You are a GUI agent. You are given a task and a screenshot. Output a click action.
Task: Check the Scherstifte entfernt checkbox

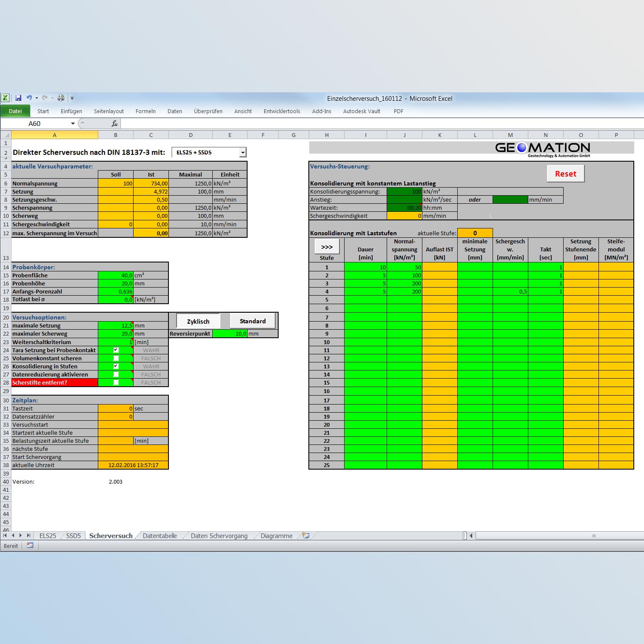point(116,382)
